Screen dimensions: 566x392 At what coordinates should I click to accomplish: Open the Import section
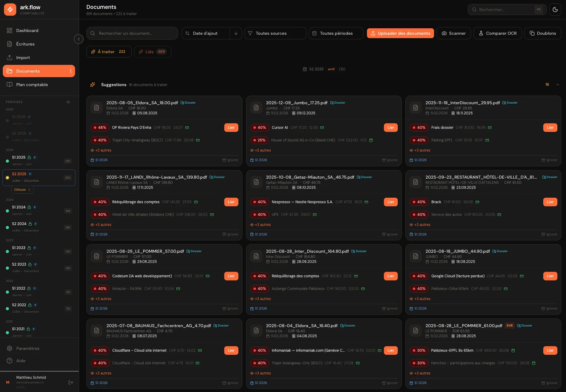pyautogui.click(x=23, y=57)
